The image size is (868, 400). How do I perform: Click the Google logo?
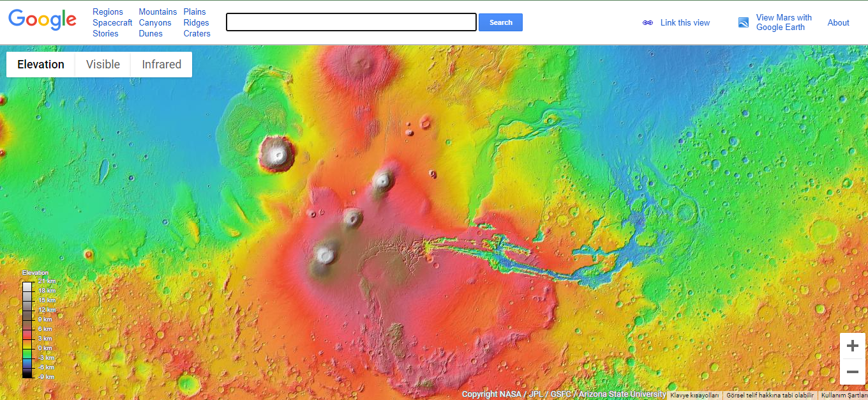click(x=42, y=19)
